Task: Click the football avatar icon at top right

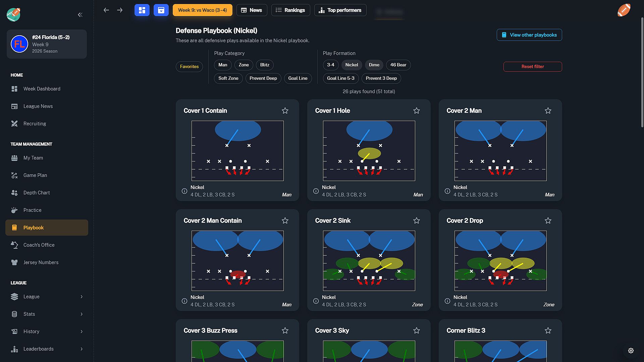Action: click(624, 10)
